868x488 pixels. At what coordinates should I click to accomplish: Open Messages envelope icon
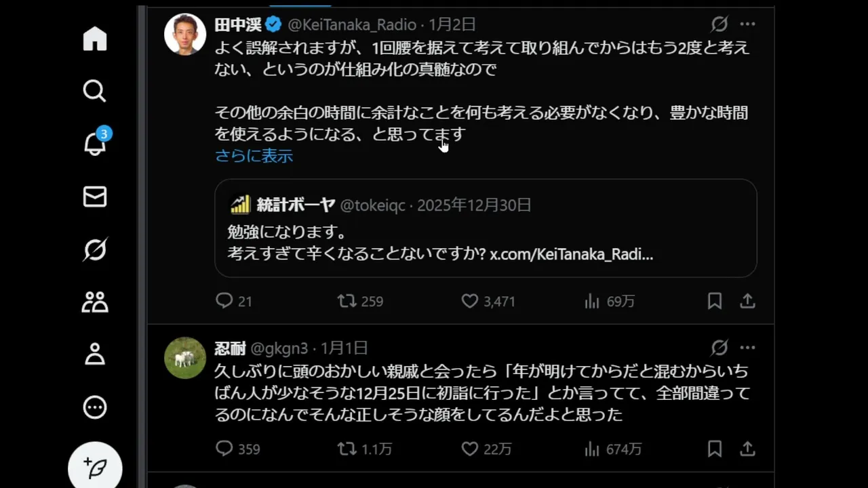pyautogui.click(x=95, y=197)
